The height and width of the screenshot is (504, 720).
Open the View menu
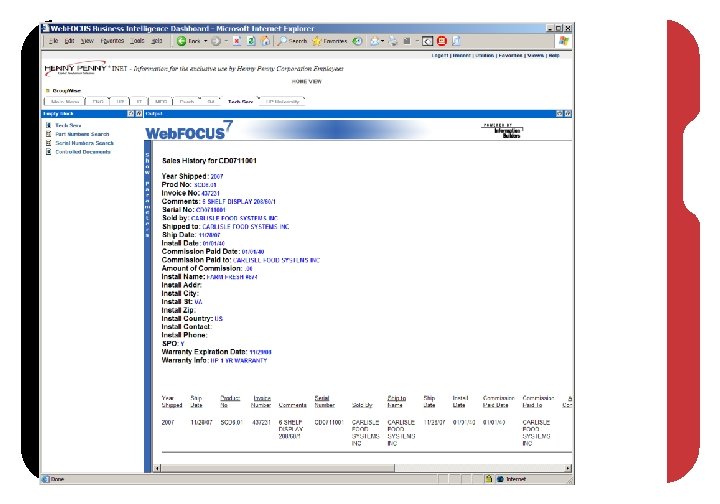point(87,41)
